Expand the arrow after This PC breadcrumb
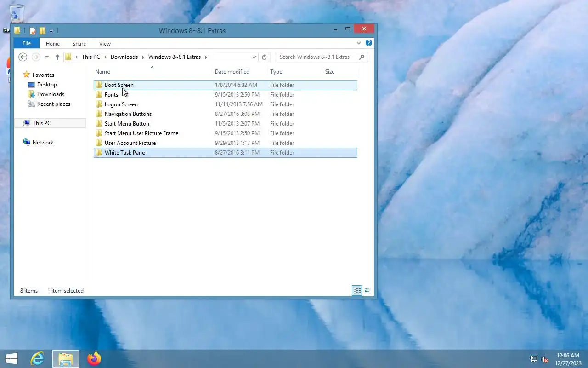Screen dimensions: 588x368 105,57
